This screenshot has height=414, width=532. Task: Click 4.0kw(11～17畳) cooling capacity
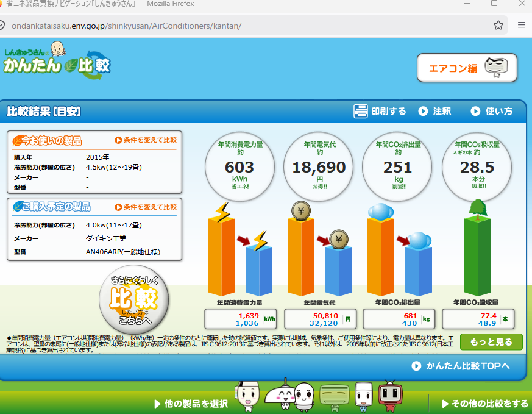pyautogui.click(x=114, y=225)
